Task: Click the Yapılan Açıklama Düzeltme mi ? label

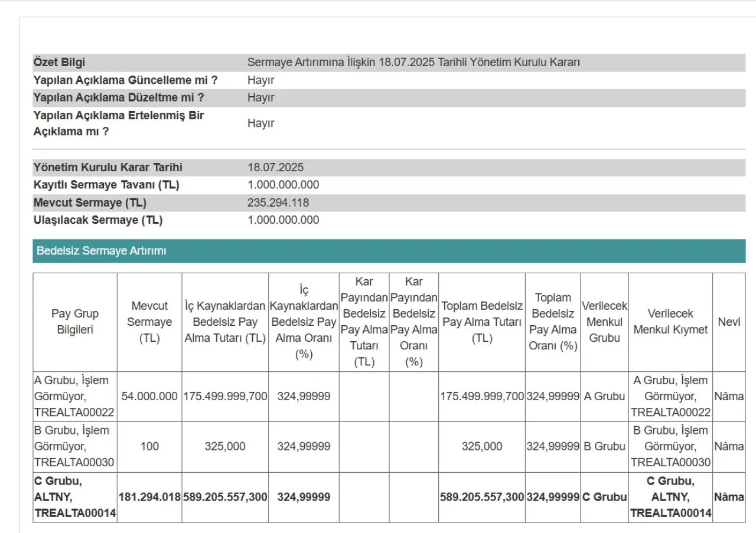Action: click(x=119, y=97)
